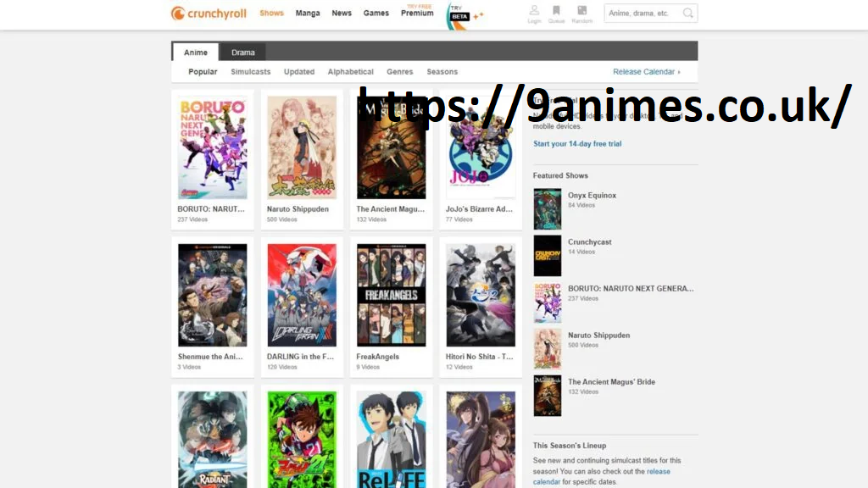Screen dimensions: 868x488
Task: Click the Onyx Equinox featured link
Action: tap(592, 196)
